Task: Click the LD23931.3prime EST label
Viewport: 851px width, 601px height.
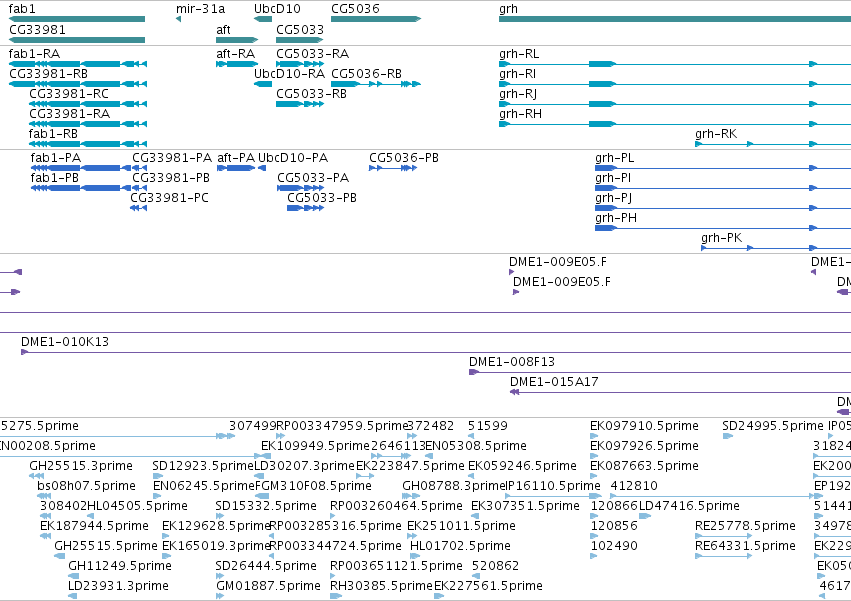Action: tap(118, 586)
